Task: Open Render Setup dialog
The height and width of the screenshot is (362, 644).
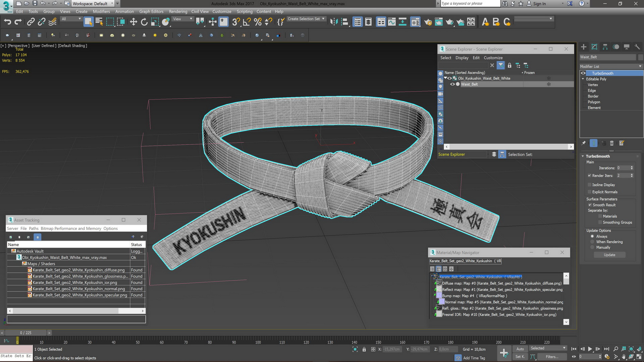Action: (x=428, y=22)
